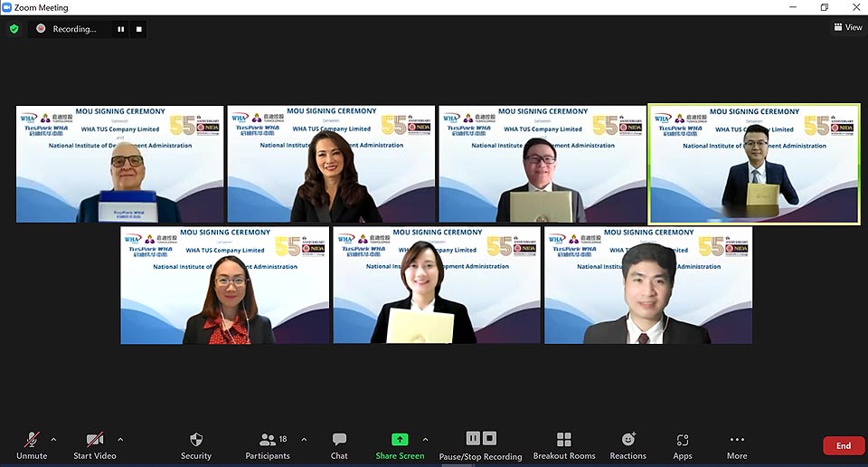Click the green Share Screen icon
The image size is (868, 467).
[399, 439]
